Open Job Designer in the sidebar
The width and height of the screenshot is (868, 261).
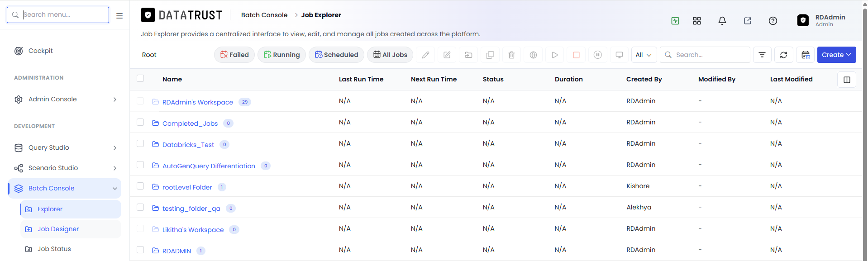tap(58, 229)
